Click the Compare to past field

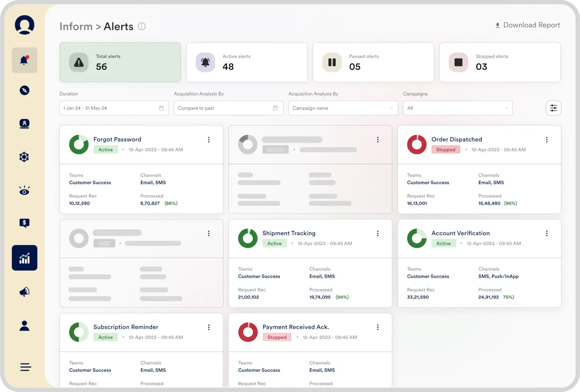(228, 108)
